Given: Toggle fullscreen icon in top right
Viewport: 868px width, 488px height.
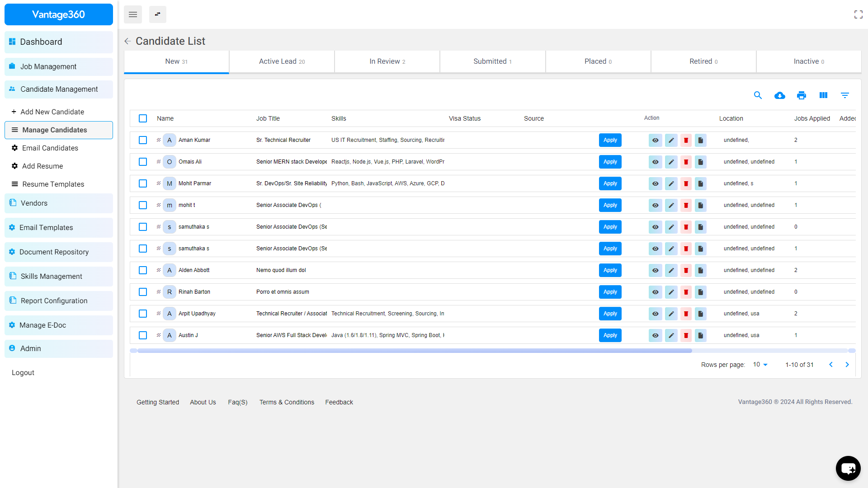Looking at the screenshot, I should [858, 14].
